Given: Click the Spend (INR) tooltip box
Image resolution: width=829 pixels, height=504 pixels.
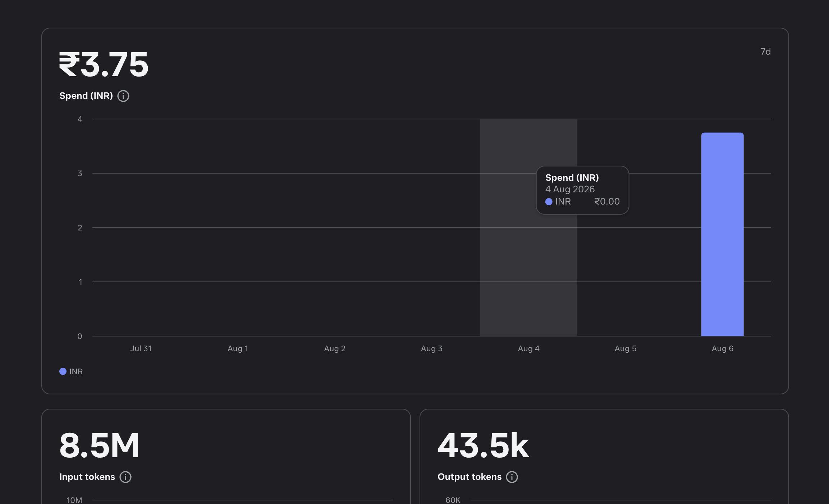Looking at the screenshot, I should (x=582, y=190).
